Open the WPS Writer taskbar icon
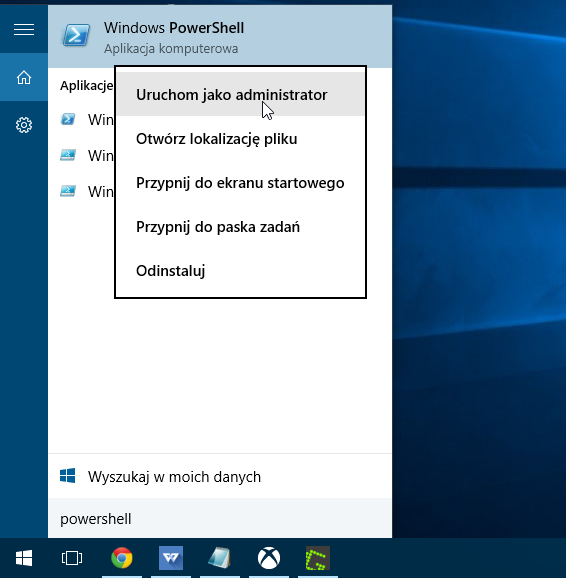Image resolution: width=566 pixels, height=578 pixels. point(171,558)
